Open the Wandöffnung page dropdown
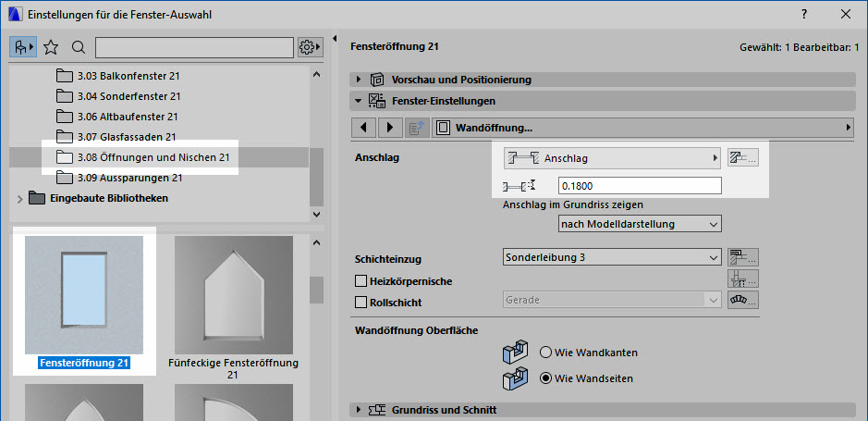868x421 pixels. tap(643, 128)
